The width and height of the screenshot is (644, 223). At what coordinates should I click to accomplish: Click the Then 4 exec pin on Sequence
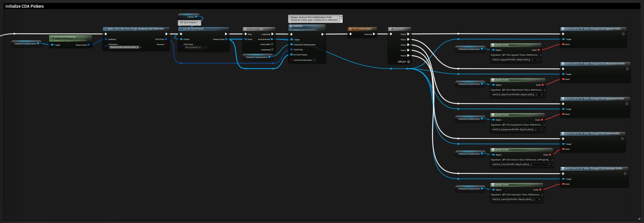coord(408,56)
